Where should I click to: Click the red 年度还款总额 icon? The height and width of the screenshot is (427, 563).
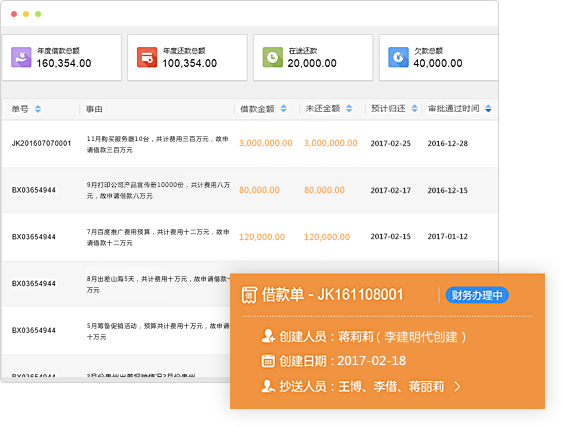pos(147,57)
